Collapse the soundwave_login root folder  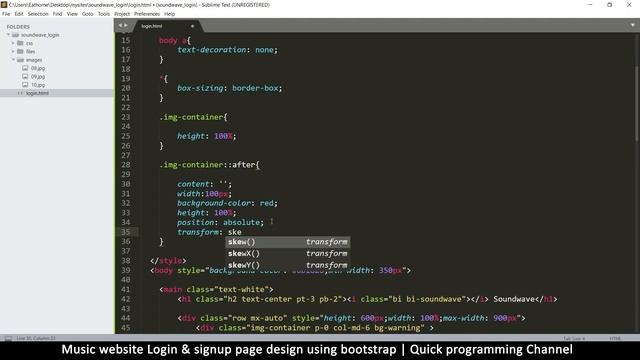pyautogui.click(x=8, y=35)
